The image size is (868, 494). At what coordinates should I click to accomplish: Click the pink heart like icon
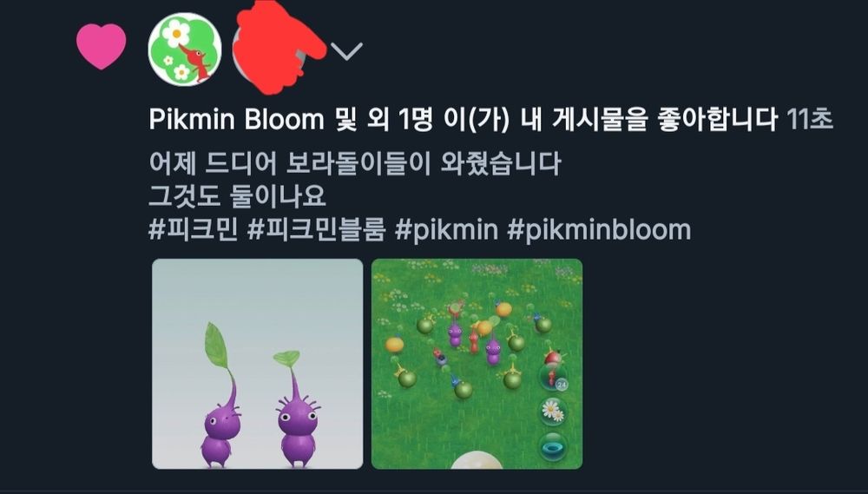tap(101, 47)
